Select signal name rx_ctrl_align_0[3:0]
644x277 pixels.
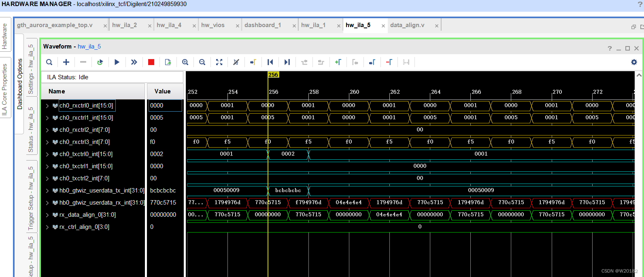[x=84, y=227]
